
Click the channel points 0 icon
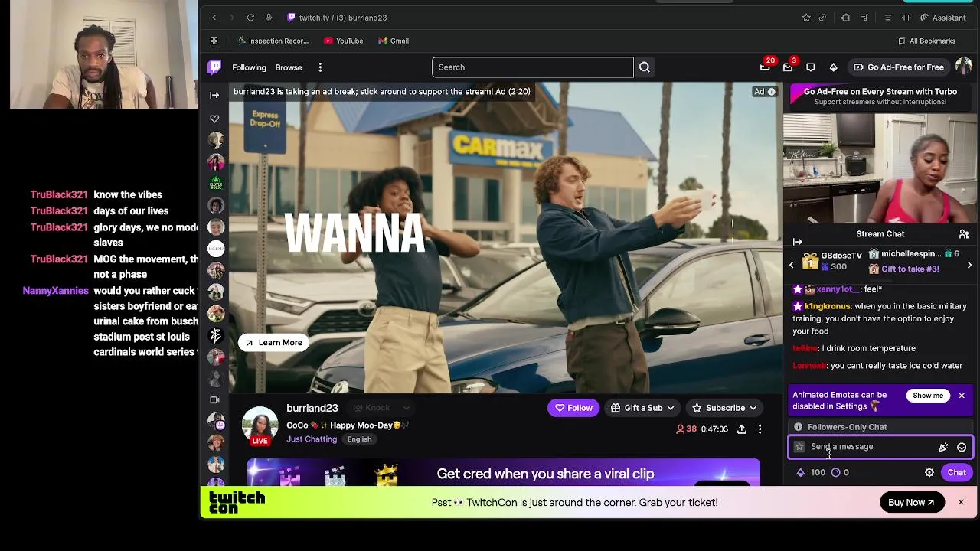[835, 473]
